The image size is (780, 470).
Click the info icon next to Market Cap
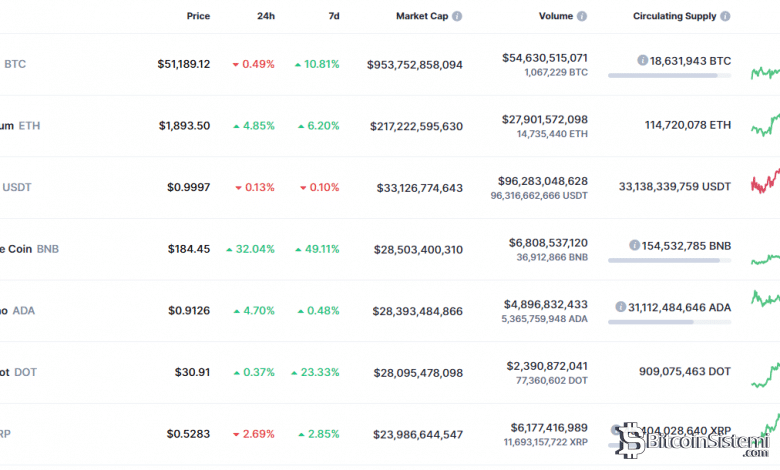pos(457,17)
